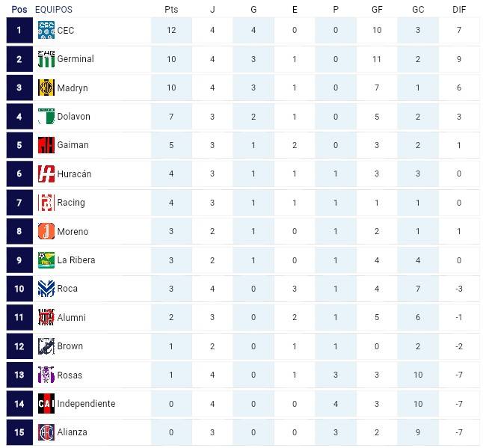The image size is (483, 448).
Task: Click the Moreno orange crest icon
Action: (46, 231)
